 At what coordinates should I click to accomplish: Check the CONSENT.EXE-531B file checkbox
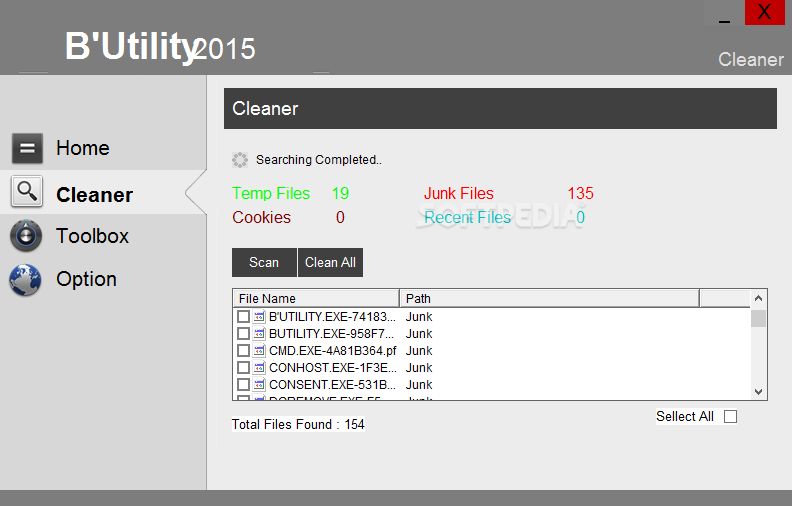click(x=243, y=385)
